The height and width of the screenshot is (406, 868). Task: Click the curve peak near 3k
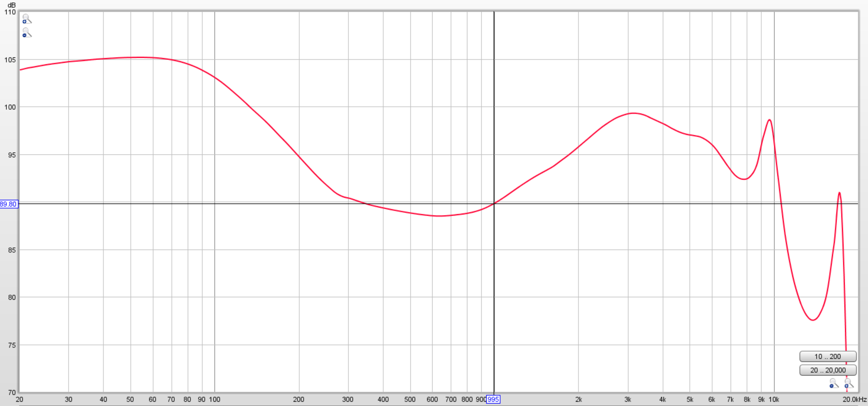[633, 113]
